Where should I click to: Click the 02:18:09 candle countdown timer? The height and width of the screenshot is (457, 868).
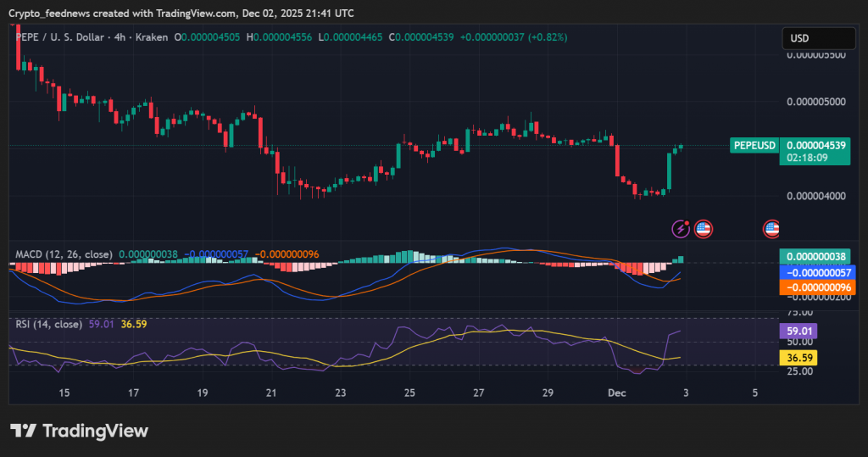[x=805, y=158]
